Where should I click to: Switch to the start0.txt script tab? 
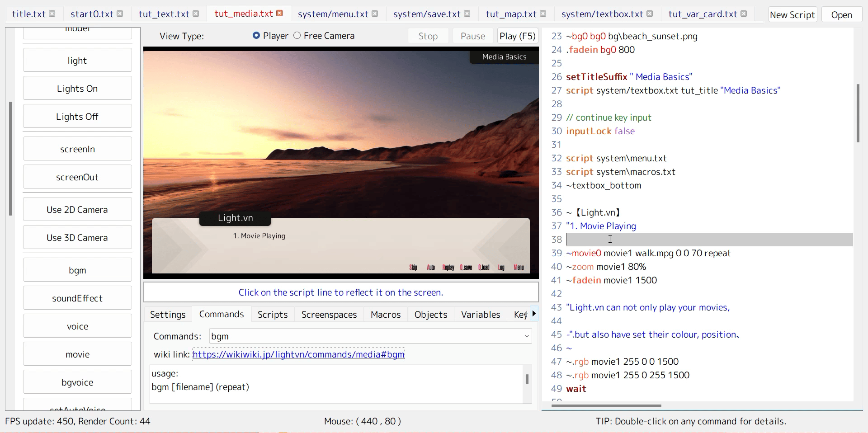pos(92,14)
